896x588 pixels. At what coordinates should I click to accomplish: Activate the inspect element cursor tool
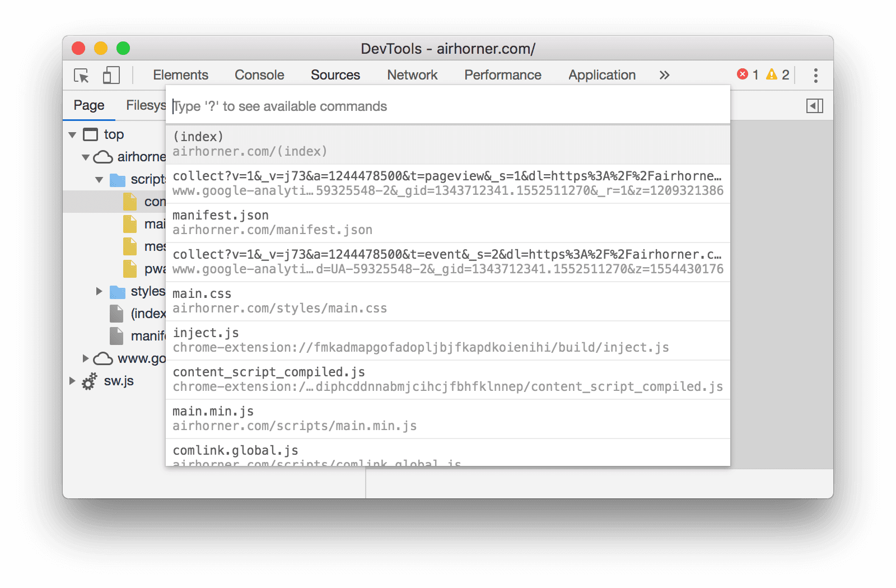coord(81,76)
